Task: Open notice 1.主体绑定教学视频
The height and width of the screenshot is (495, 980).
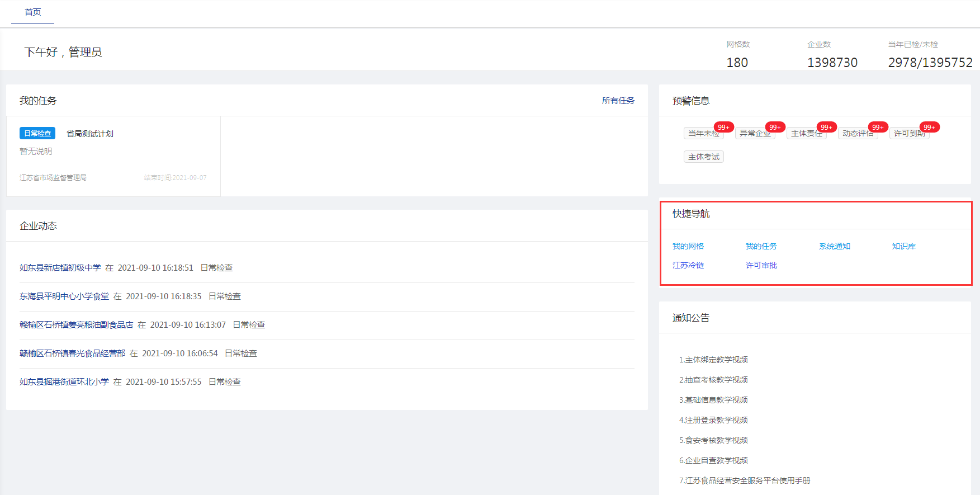Action: point(713,360)
